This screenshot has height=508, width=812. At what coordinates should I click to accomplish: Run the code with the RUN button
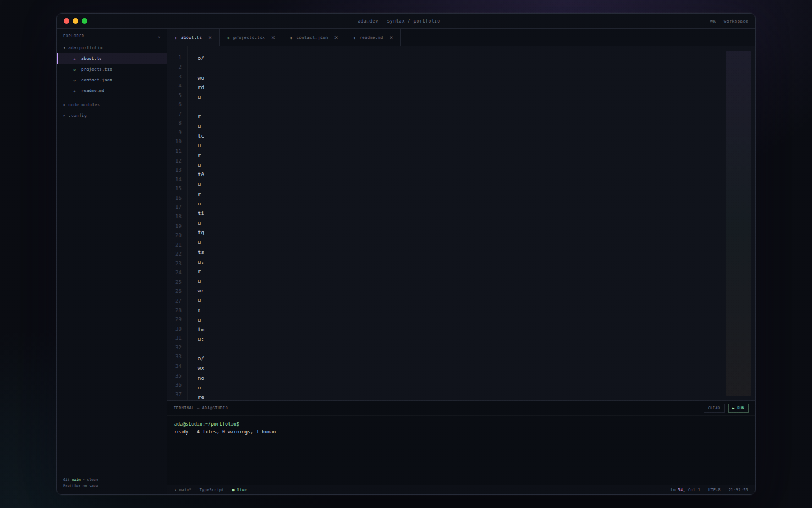click(x=738, y=408)
